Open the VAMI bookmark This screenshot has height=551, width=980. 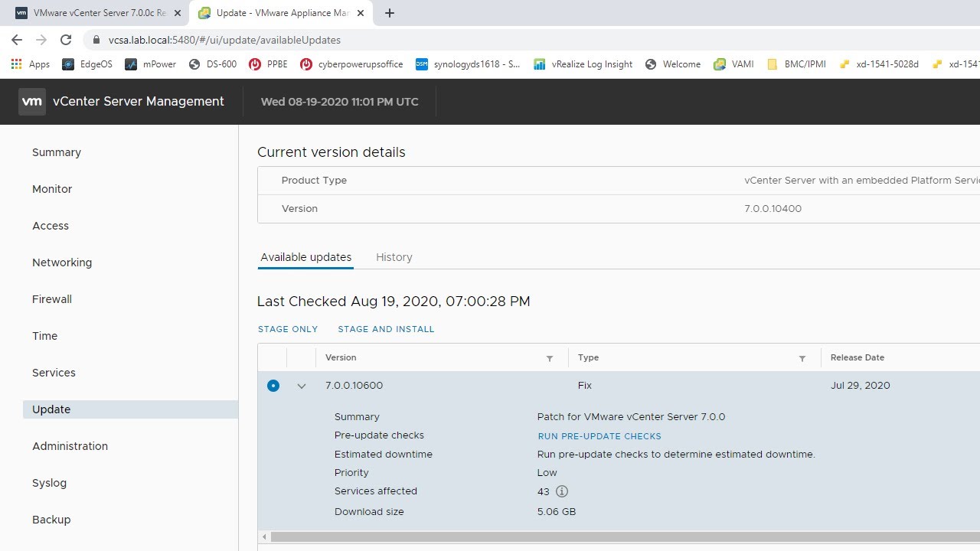(733, 64)
